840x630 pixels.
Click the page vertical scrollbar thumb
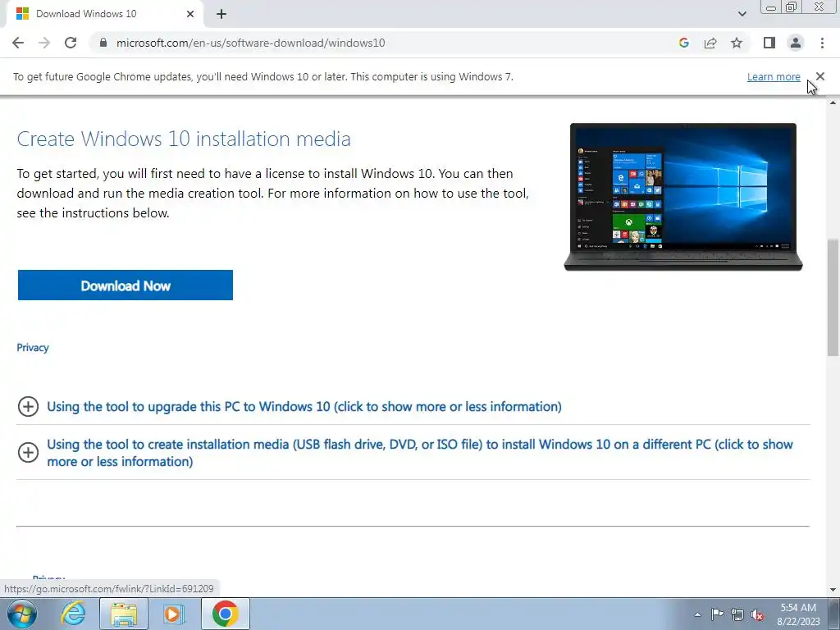(833, 297)
